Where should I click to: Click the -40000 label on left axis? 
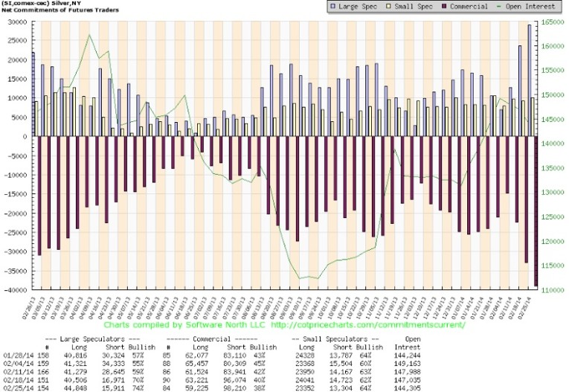(x=13, y=290)
